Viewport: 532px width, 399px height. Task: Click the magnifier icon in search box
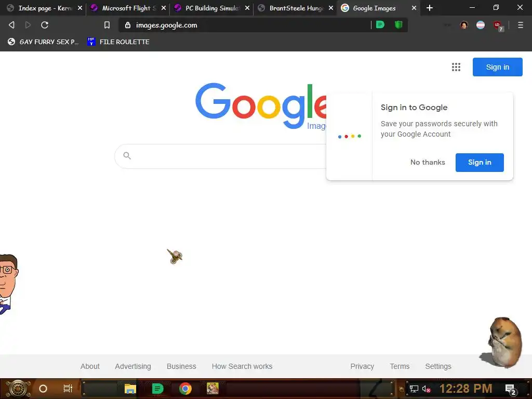tap(127, 155)
